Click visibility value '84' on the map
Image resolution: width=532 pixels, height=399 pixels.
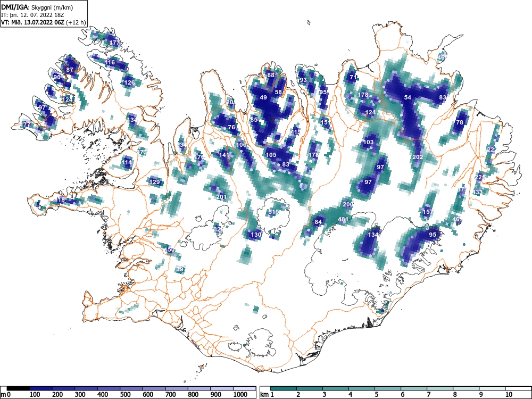pos(318,222)
